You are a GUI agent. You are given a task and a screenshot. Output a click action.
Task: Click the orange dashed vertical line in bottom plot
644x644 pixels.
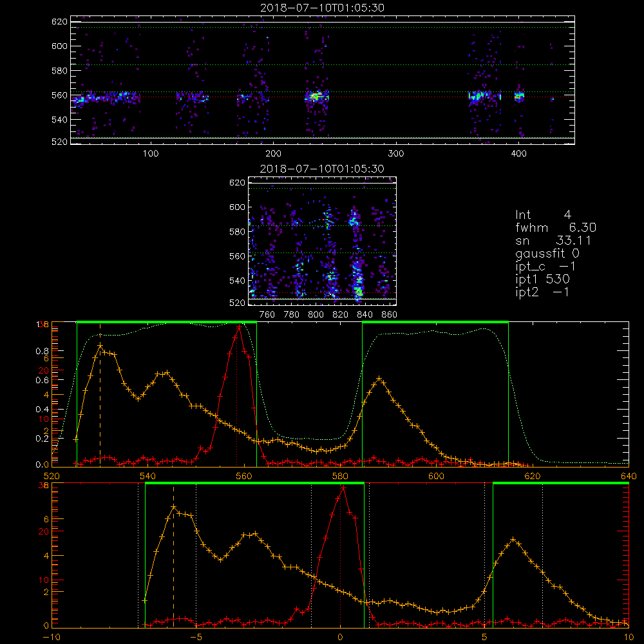[173, 556]
